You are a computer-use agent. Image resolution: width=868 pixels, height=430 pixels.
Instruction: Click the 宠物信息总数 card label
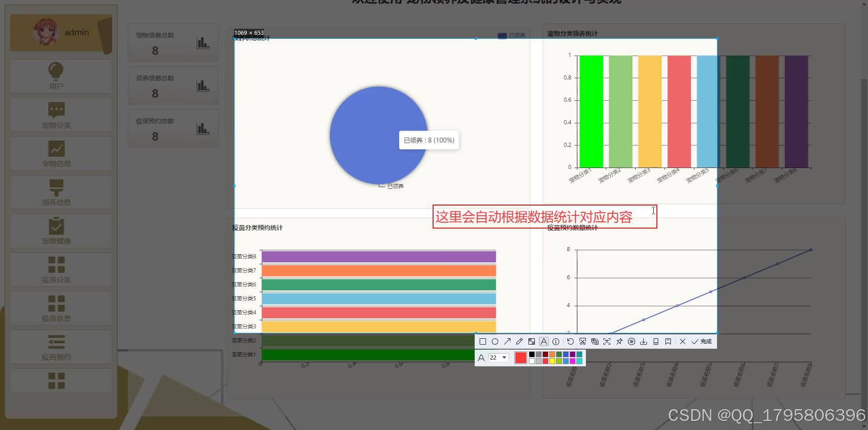click(x=155, y=35)
